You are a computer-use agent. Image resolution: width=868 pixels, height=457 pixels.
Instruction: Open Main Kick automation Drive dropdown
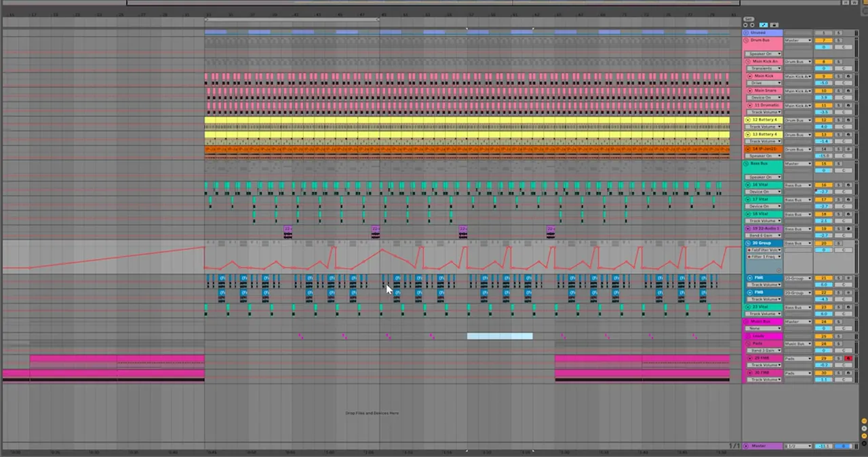764,83
